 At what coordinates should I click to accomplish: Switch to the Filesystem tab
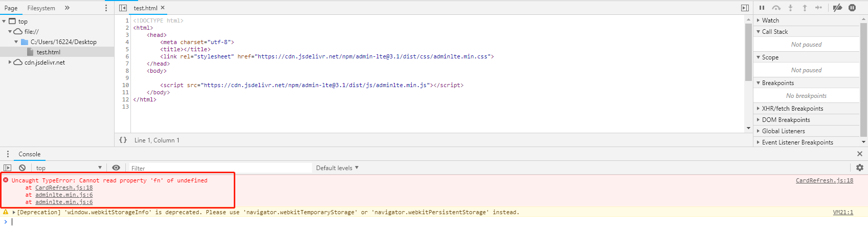click(41, 8)
